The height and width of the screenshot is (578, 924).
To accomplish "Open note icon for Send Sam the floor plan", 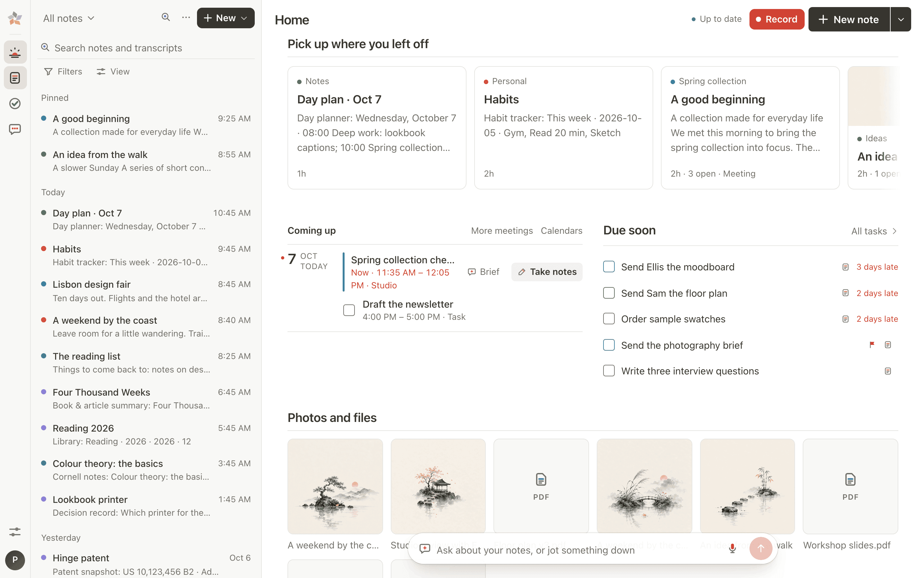I will tap(845, 293).
